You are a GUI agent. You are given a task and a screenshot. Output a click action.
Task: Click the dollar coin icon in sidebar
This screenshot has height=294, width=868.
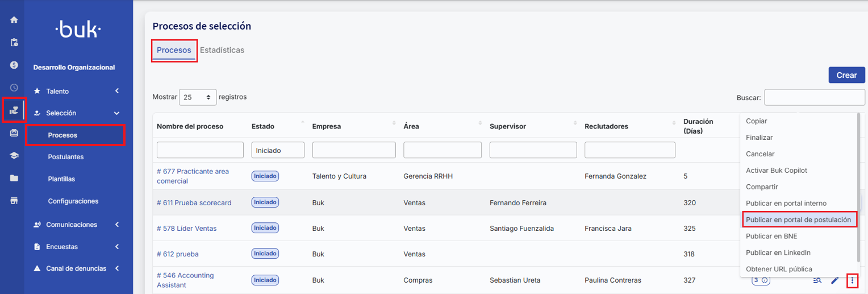[x=14, y=65]
